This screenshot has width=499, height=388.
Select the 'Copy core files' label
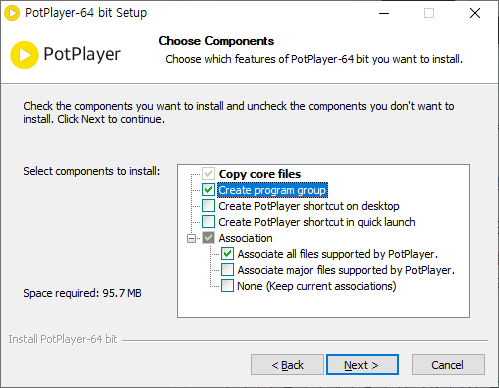[260, 174]
